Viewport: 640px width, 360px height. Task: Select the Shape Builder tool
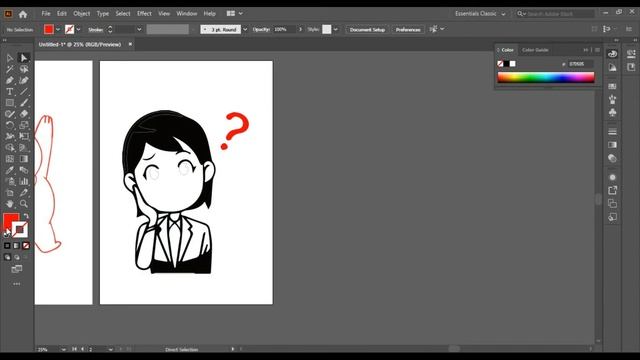point(10,148)
